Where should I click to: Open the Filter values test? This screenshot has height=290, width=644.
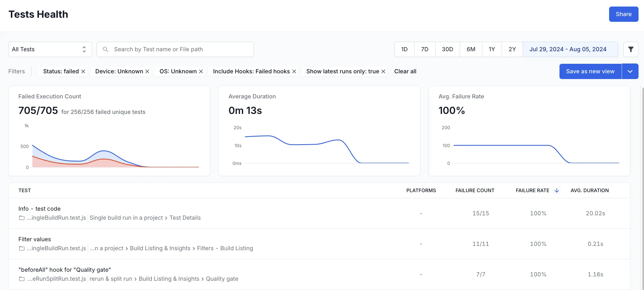point(35,239)
